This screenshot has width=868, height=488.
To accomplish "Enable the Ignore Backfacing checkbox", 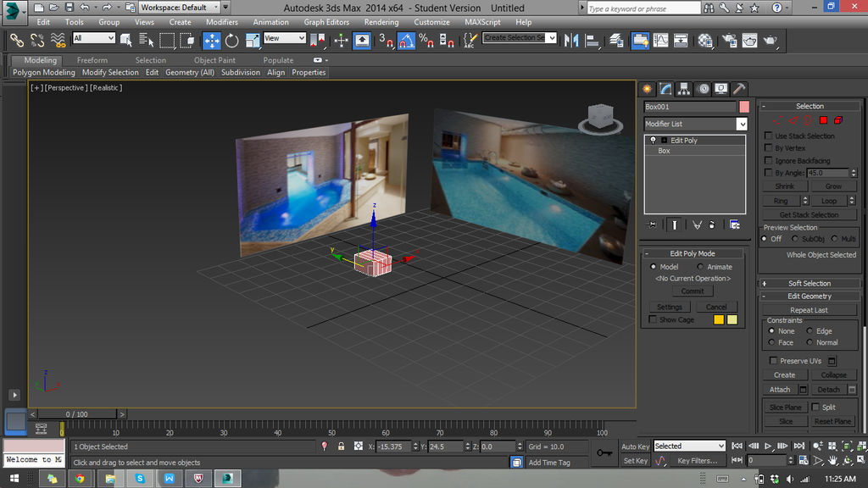I will [768, 160].
